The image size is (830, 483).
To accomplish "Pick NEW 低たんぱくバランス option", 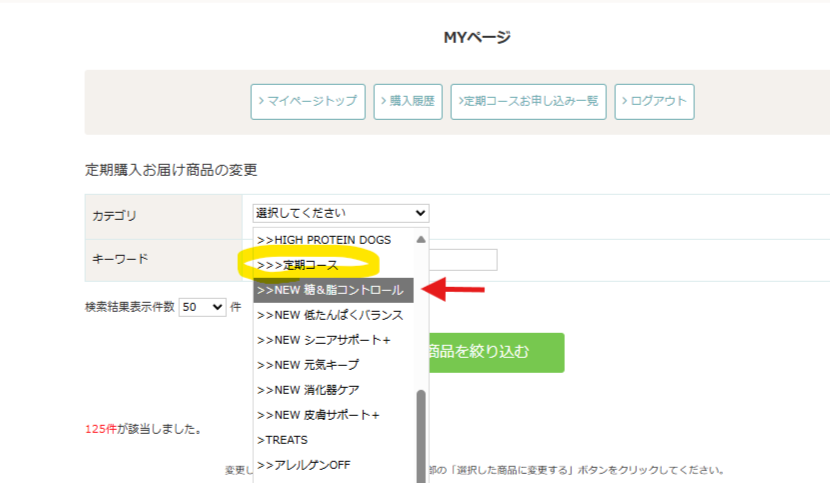I will tap(330, 315).
